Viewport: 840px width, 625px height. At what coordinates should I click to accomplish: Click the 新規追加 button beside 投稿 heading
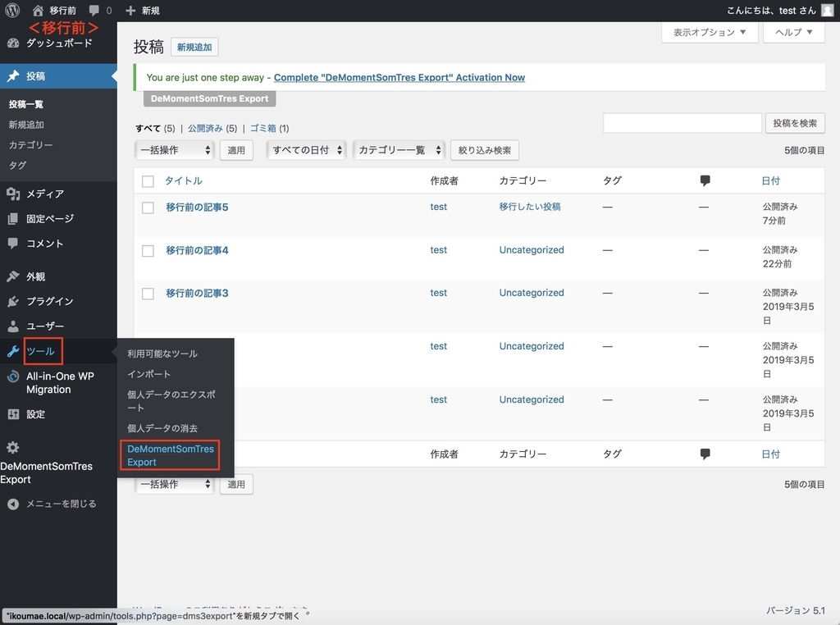pyautogui.click(x=194, y=47)
